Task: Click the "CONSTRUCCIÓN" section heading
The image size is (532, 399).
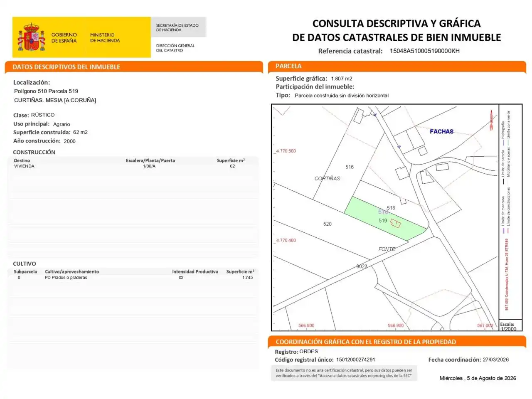Action: coord(34,152)
